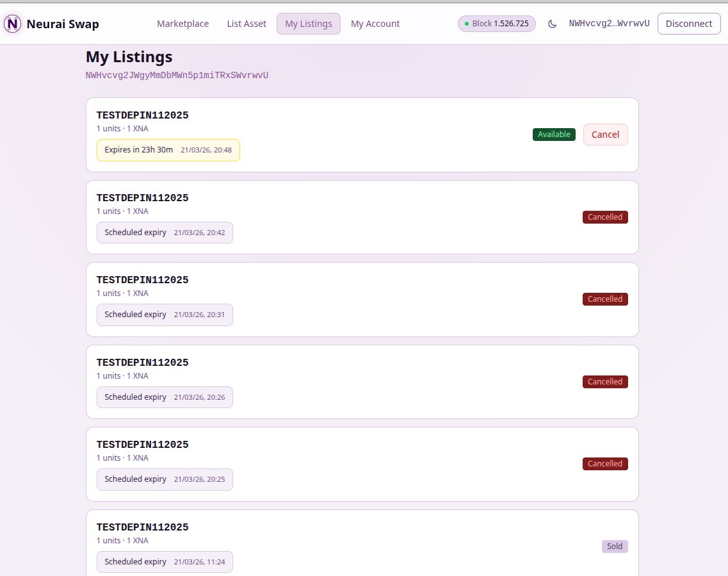Click the Scheduled expiry 21/03/26, 20:42 label
The width and height of the screenshot is (728, 576).
pos(165,233)
